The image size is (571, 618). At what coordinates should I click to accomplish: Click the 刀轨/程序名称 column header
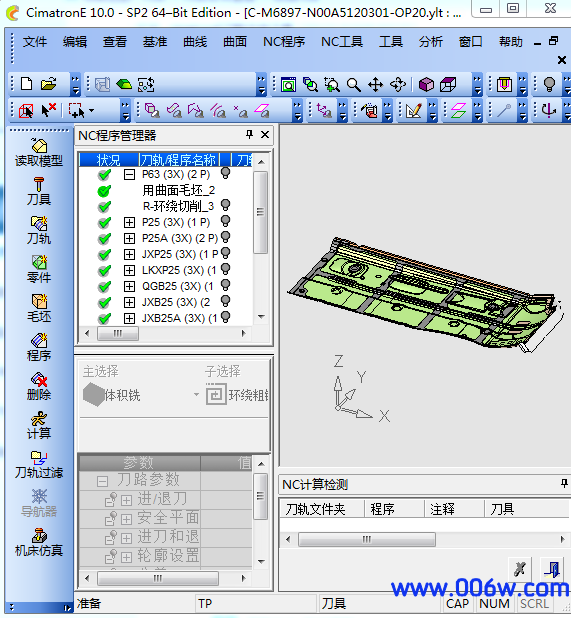point(179,160)
